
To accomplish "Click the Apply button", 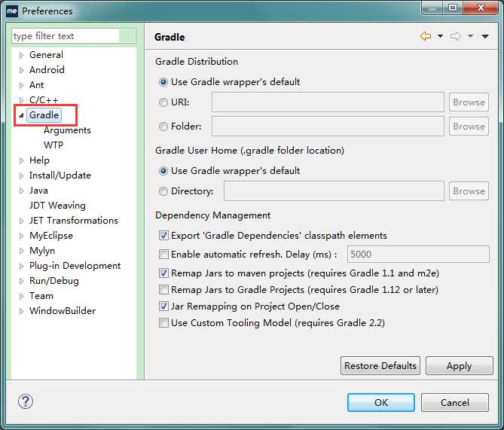I will [x=459, y=366].
